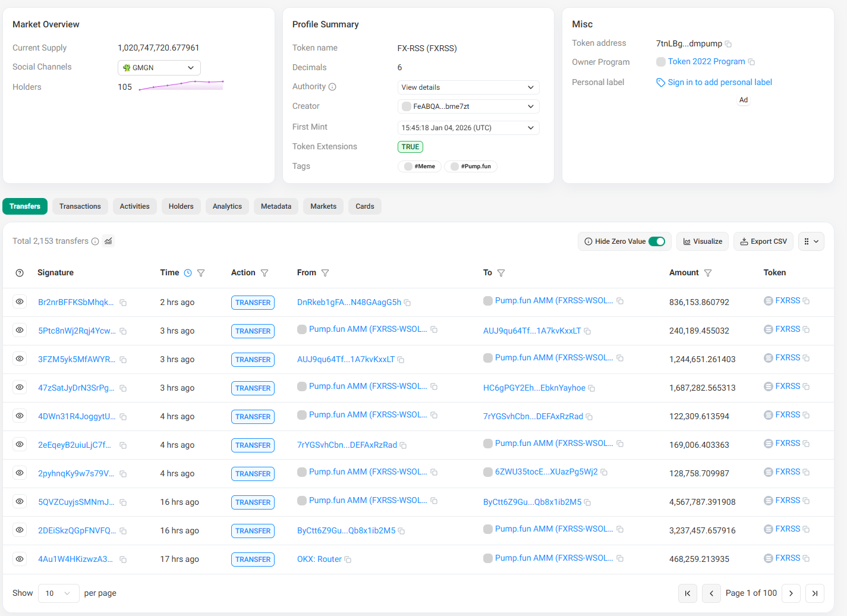The height and width of the screenshot is (616, 847).
Task: Expand the GMGN social channels dropdown
Action: pyautogui.click(x=159, y=68)
